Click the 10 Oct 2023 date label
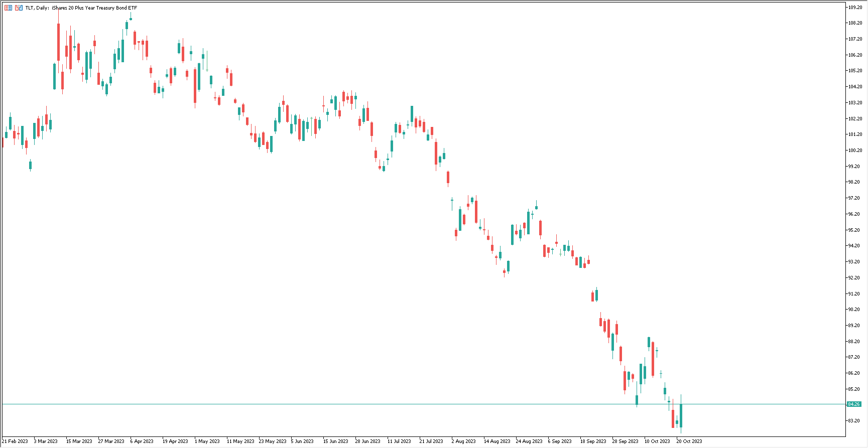Viewport: 868px width, 448px height. [657, 441]
